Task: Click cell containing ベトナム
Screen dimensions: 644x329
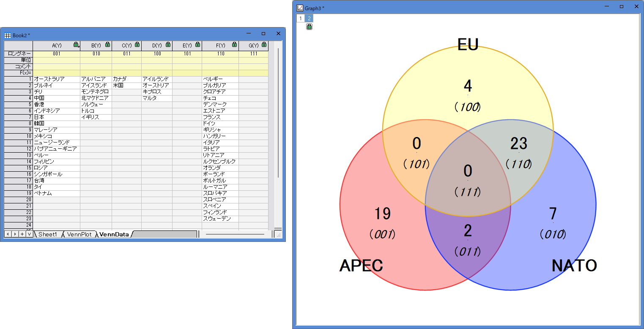Action: tap(57, 193)
